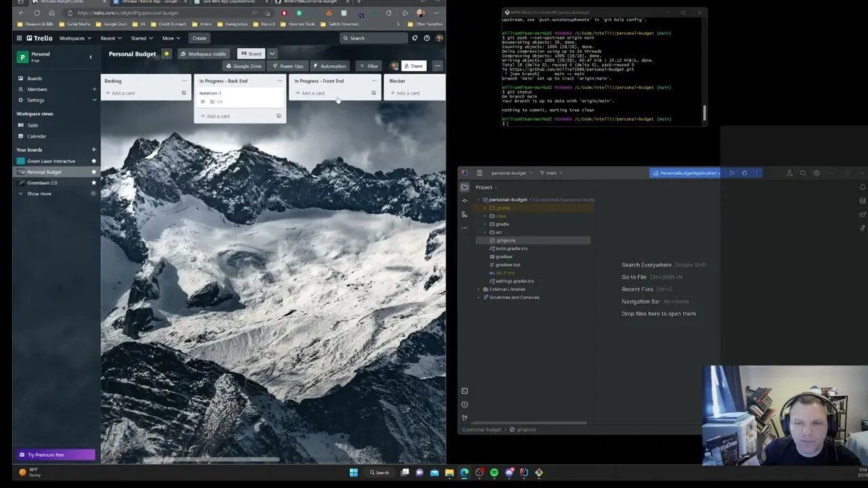Open Spotify from the Windows taskbar

tap(494, 472)
